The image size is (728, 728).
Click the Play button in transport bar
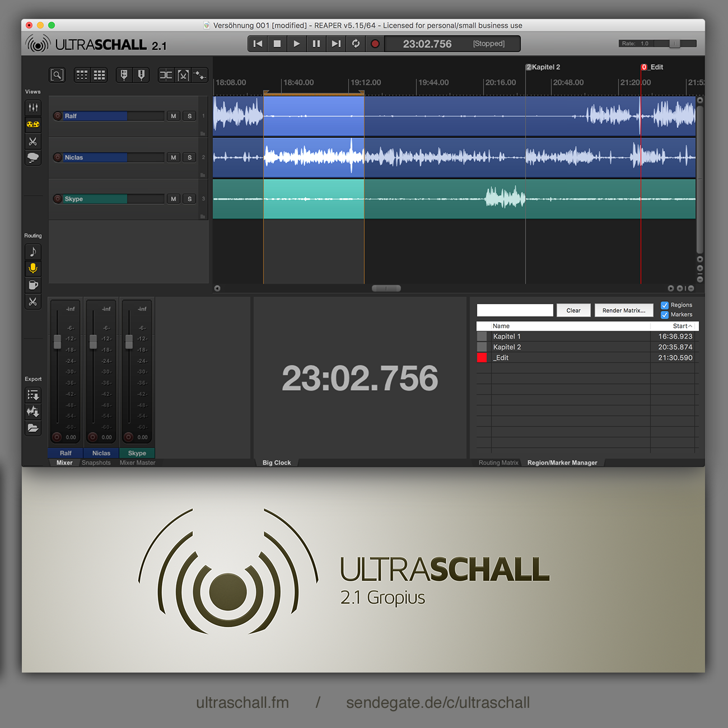297,44
